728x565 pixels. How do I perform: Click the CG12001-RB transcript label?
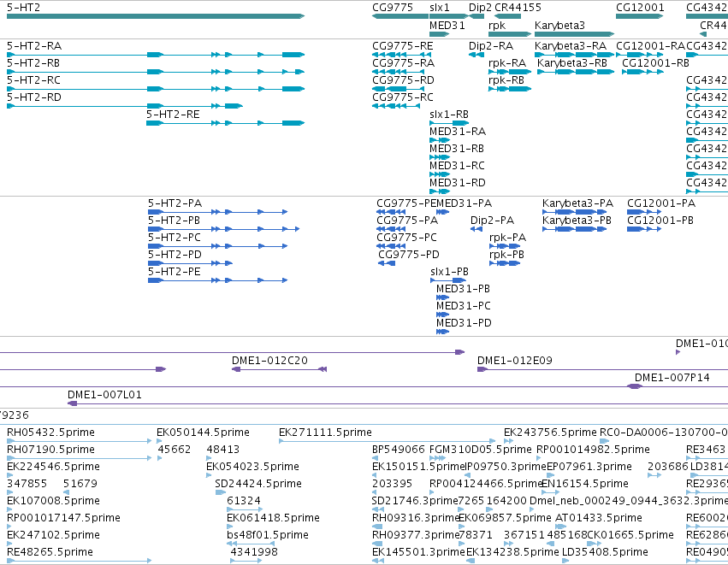(x=655, y=63)
